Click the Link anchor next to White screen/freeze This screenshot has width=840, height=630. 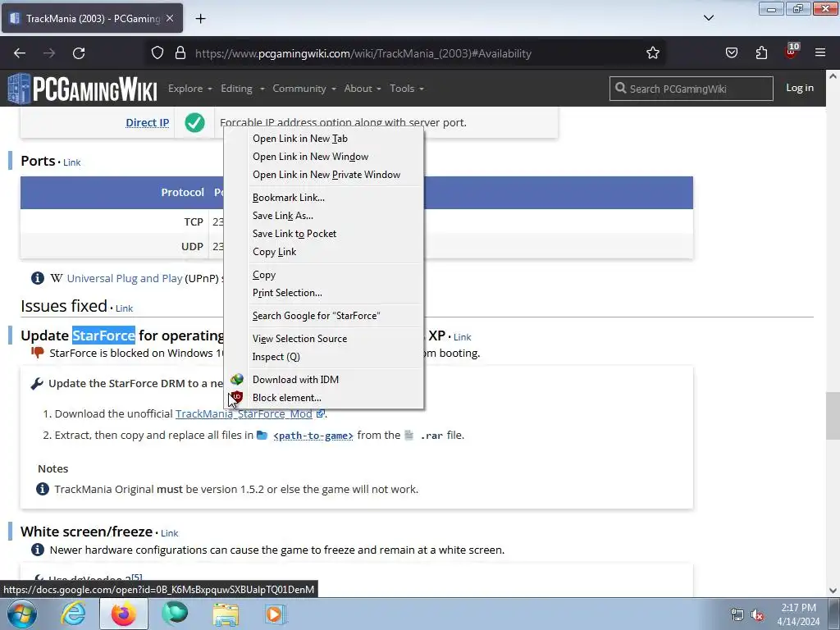[169, 533]
